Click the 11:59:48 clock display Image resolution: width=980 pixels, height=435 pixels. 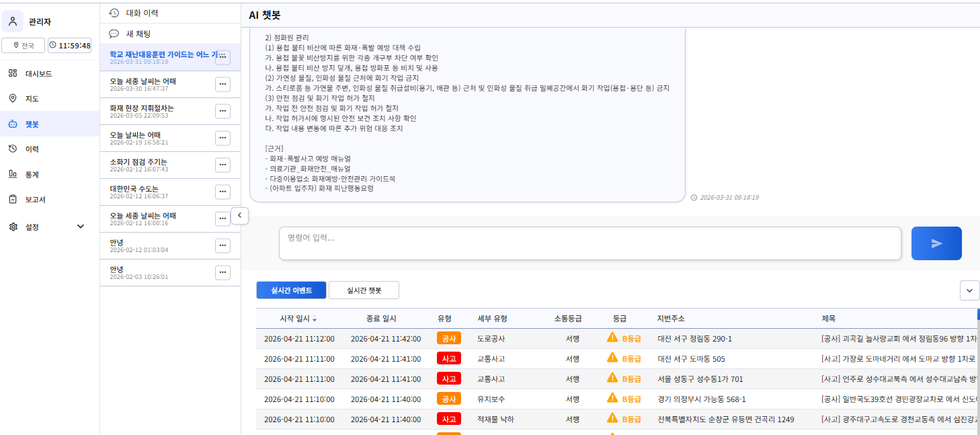[69, 46]
